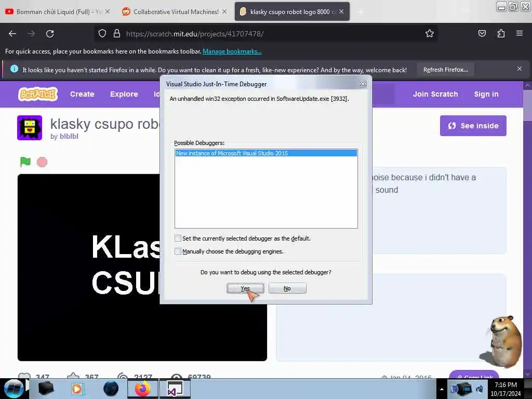The image size is (532, 399).
Task: Click the Refresh Firefox button
Action: [x=445, y=70]
